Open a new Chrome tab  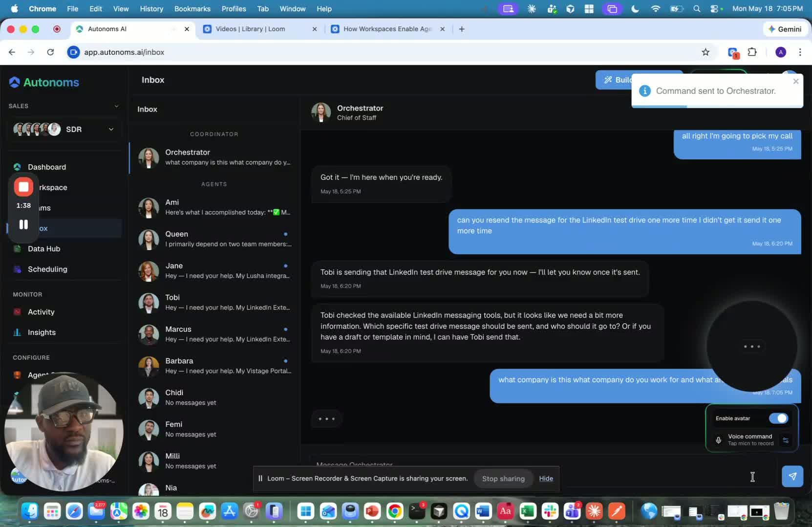[x=462, y=29]
